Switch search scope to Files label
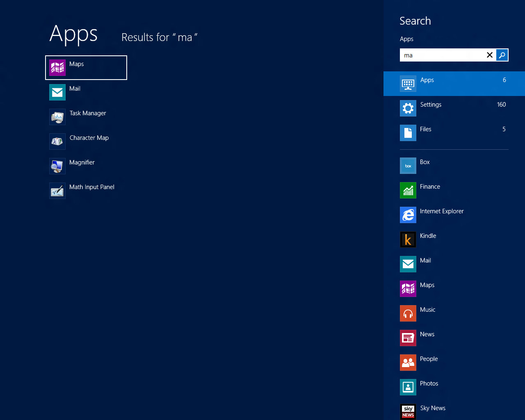The height and width of the screenshot is (420, 525). (426, 129)
